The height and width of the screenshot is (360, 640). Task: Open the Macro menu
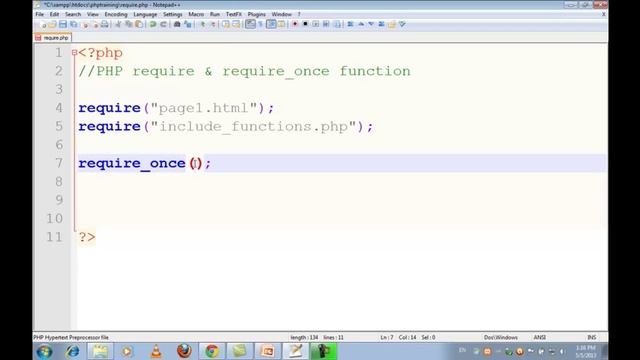(x=196, y=14)
